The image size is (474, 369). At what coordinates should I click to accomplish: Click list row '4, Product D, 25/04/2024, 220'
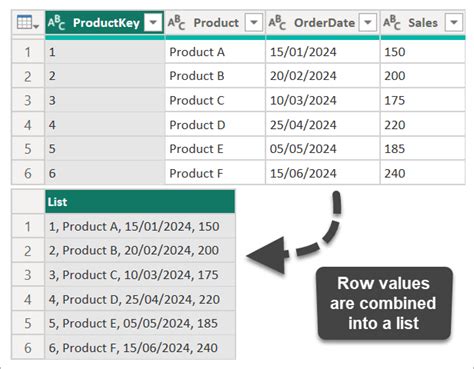(x=140, y=299)
